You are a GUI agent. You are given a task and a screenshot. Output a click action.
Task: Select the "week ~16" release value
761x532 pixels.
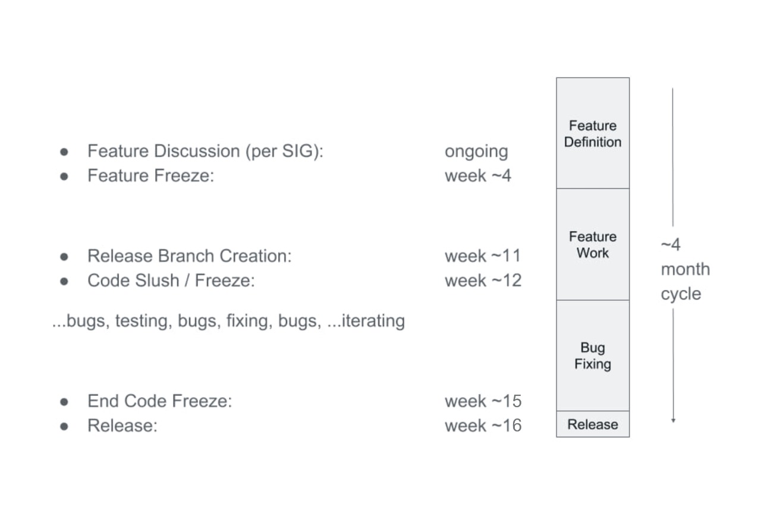[x=483, y=426]
